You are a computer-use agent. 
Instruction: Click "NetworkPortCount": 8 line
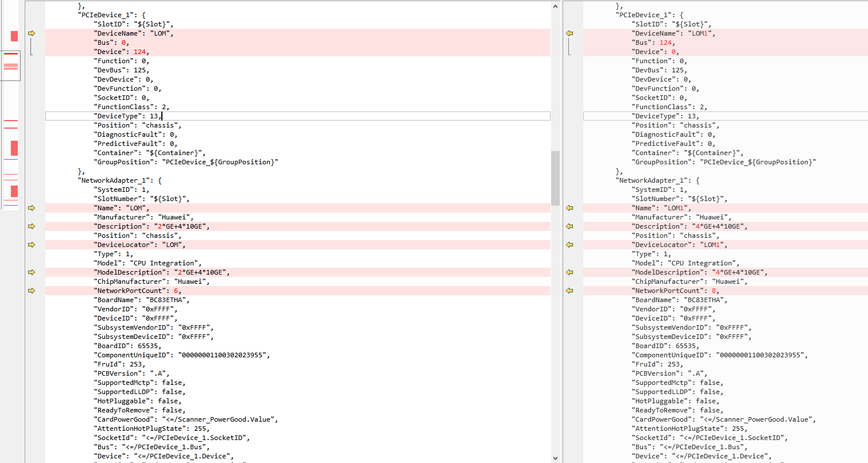click(676, 291)
